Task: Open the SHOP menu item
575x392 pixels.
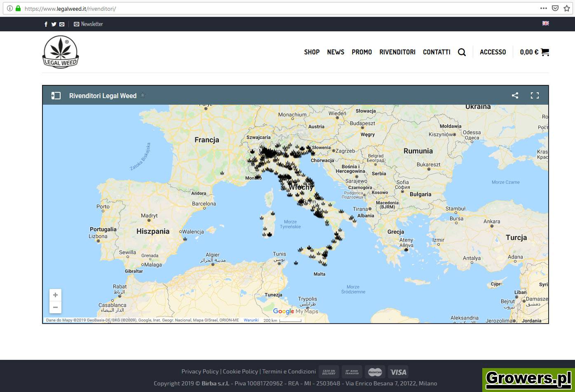Action: click(312, 52)
